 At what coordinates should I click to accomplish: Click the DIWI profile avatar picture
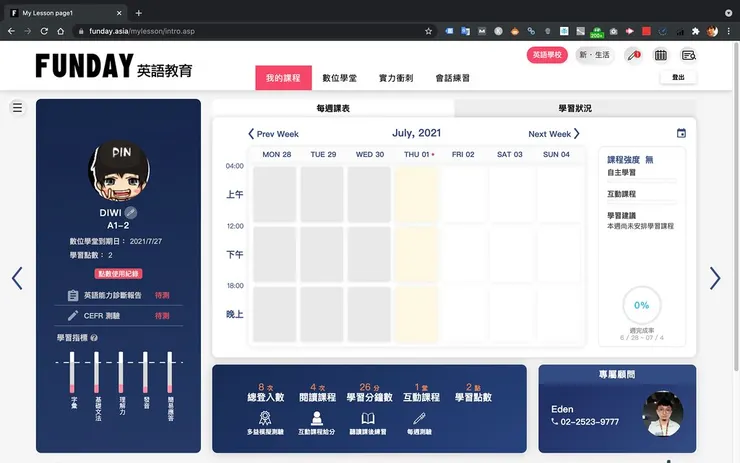(119, 171)
